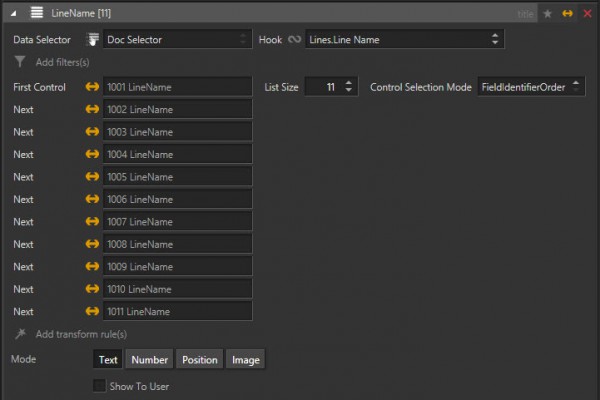
Task: Switch mode to Position
Action: pyautogui.click(x=199, y=360)
